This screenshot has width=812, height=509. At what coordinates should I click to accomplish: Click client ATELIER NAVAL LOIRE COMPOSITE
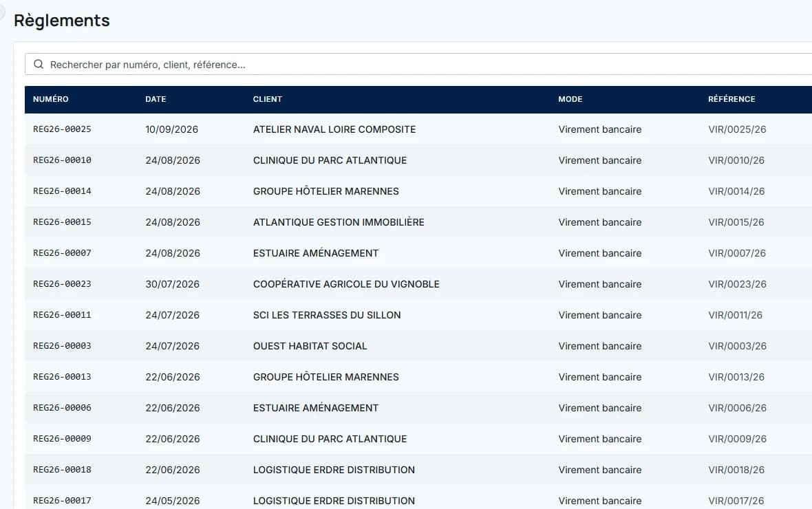[334, 129]
